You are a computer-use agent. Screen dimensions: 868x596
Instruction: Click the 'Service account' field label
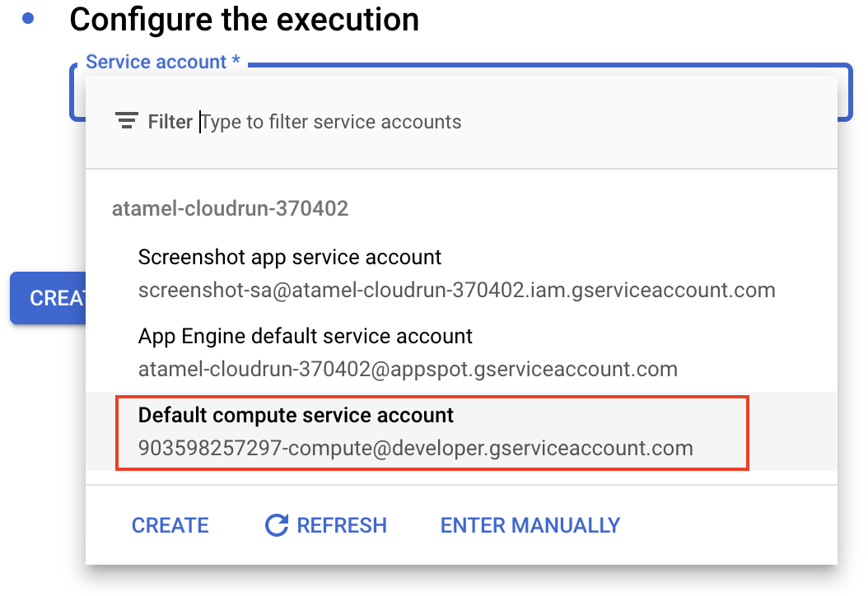click(156, 62)
